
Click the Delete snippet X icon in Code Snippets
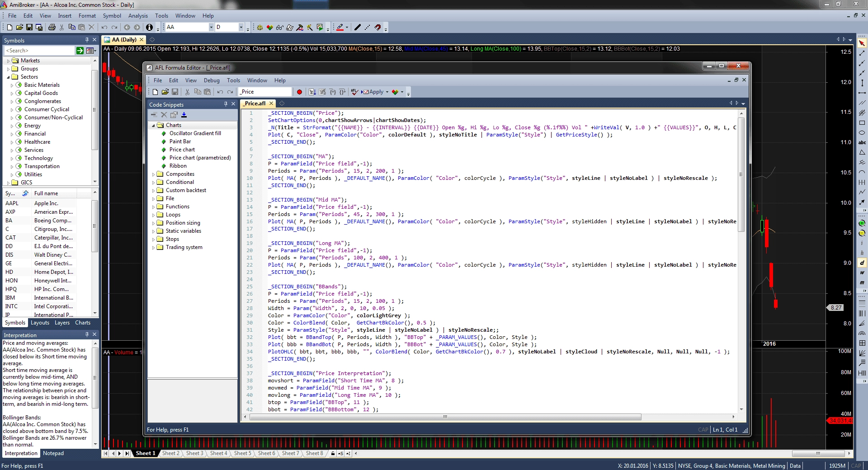(x=164, y=115)
